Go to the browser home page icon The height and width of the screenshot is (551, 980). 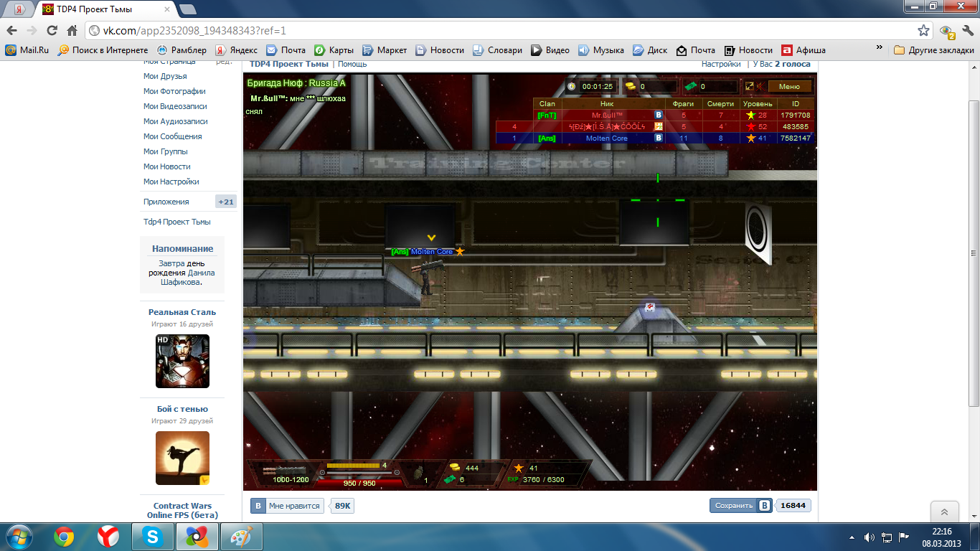pyautogui.click(x=72, y=30)
